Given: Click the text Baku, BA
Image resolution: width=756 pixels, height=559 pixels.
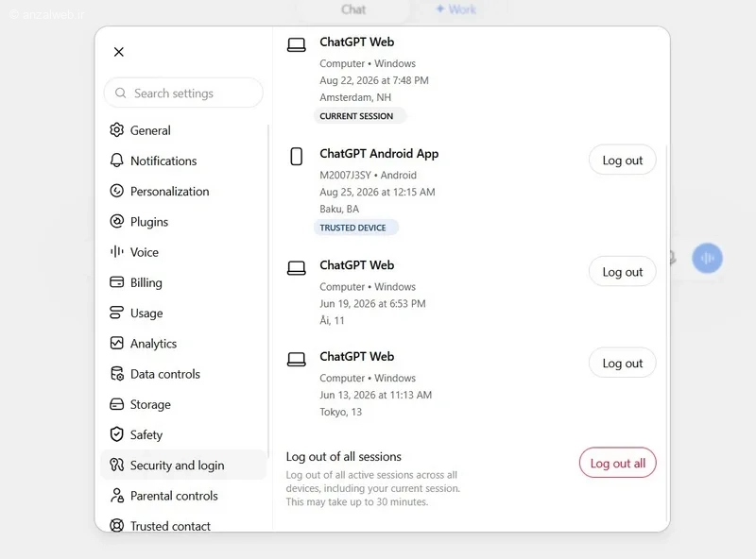Looking at the screenshot, I should (x=339, y=209).
